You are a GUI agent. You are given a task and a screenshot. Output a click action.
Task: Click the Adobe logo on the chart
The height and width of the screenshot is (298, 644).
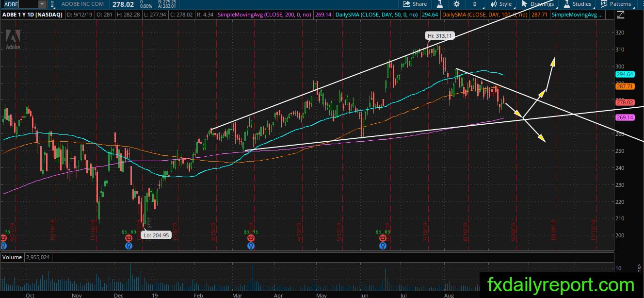(13, 39)
